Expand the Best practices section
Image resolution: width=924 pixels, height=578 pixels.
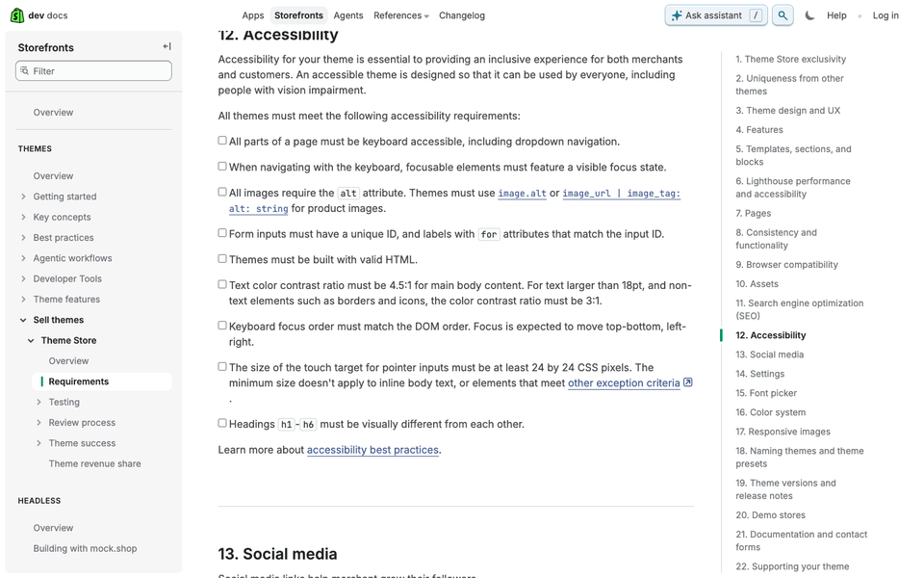[23, 238]
